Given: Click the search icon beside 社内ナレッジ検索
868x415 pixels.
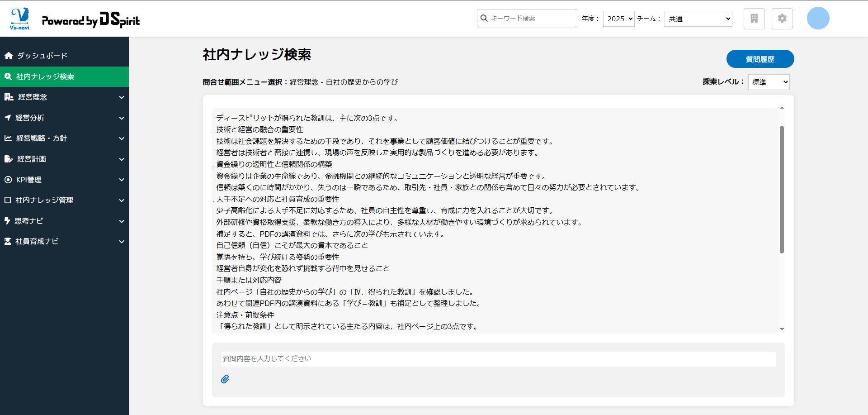Looking at the screenshot, I should click(8, 76).
